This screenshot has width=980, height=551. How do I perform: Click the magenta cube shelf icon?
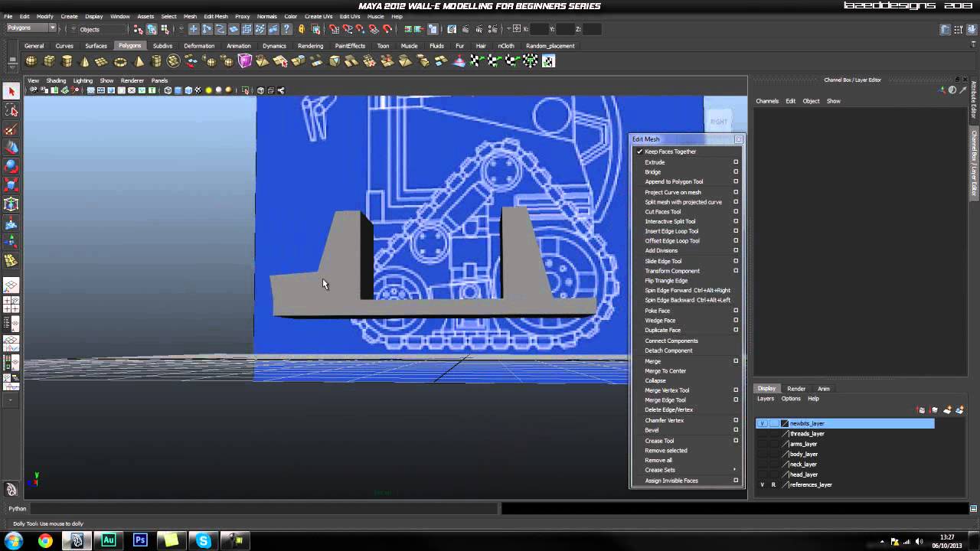point(245,61)
